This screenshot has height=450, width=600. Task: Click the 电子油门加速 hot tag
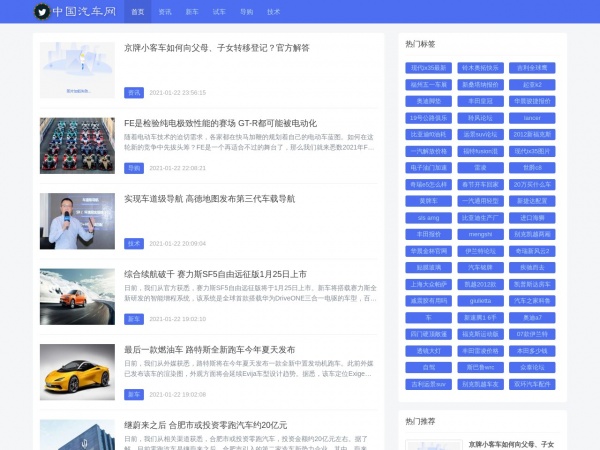(x=429, y=168)
